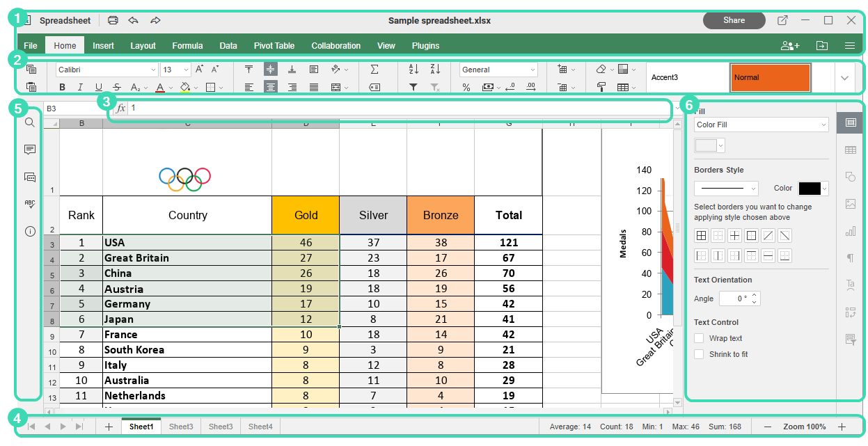Switch to the Insert tab
The width and height of the screenshot is (868, 446).
pos(103,46)
